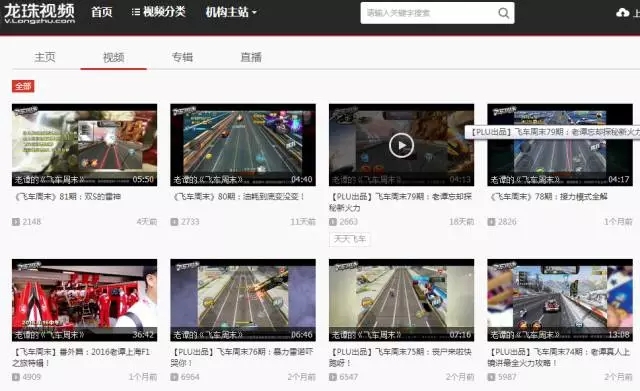Image resolution: width=640 pixels, height=391 pixels.
Task: Click the view count icon beside 6964
Action: pos(174,377)
